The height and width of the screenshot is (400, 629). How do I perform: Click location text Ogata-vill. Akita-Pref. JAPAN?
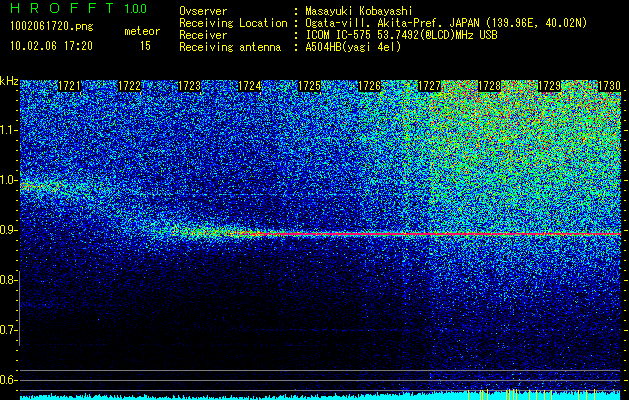coord(392,23)
